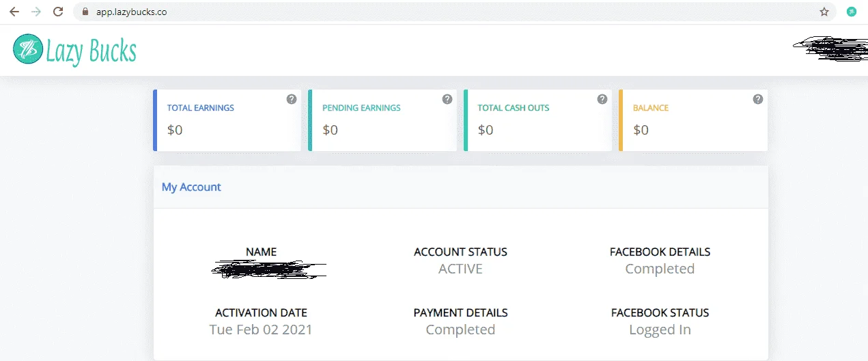Click the browser back arrow
The height and width of the screenshot is (361, 868).
click(14, 12)
